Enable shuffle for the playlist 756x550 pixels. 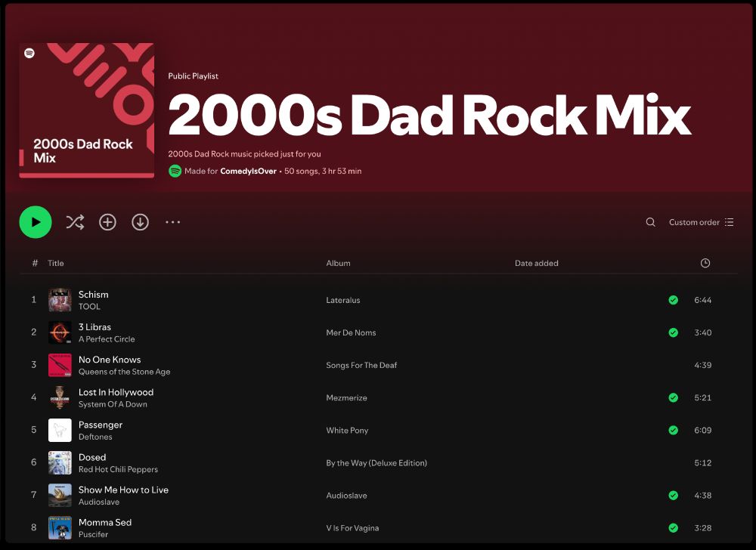75,222
